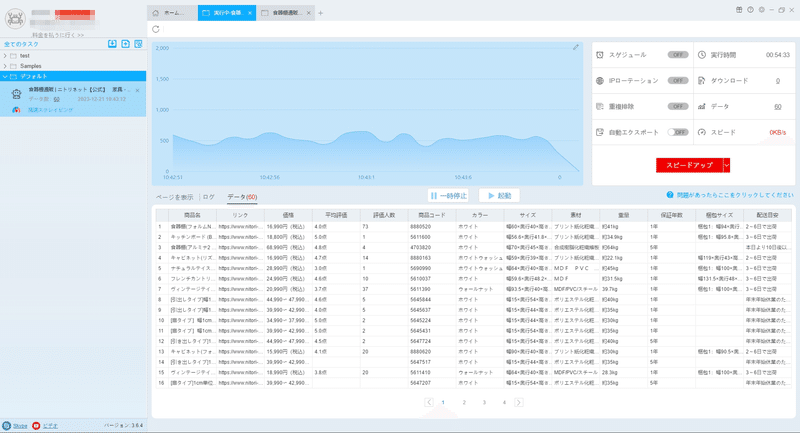Open the 料金を払うに行く link
The width and height of the screenshot is (800, 433).
[58, 35]
